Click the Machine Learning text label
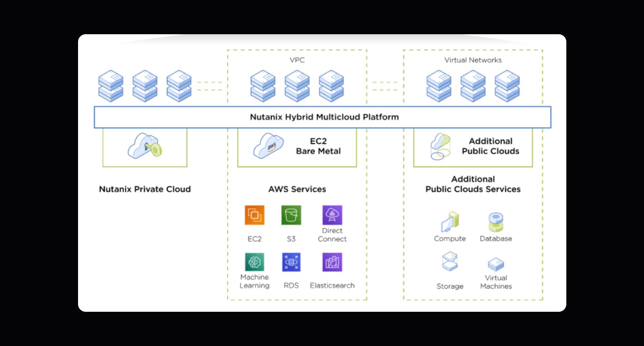This screenshot has width=644, height=346. point(255,281)
